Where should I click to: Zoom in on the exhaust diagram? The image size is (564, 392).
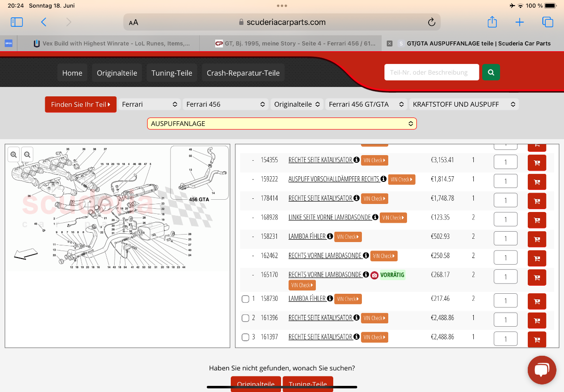14,154
